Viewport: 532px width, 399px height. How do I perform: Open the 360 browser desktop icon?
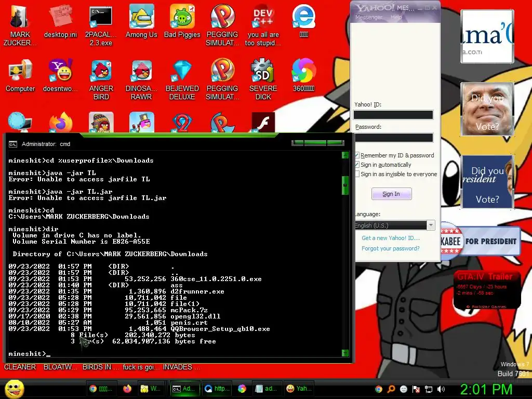pos(303,75)
